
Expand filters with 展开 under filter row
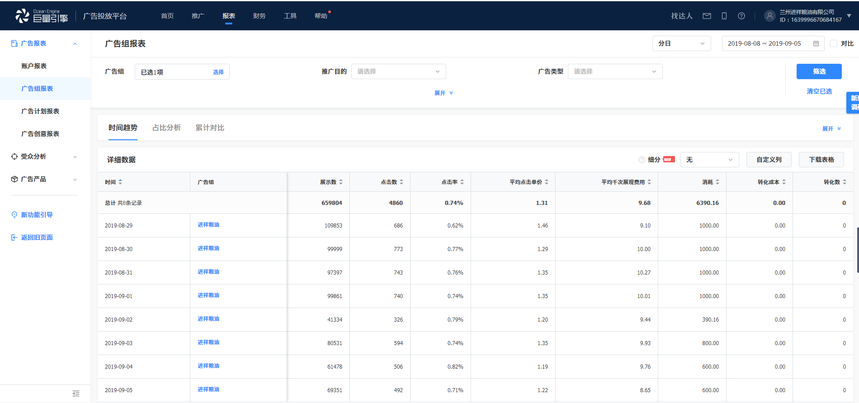pos(444,93)
